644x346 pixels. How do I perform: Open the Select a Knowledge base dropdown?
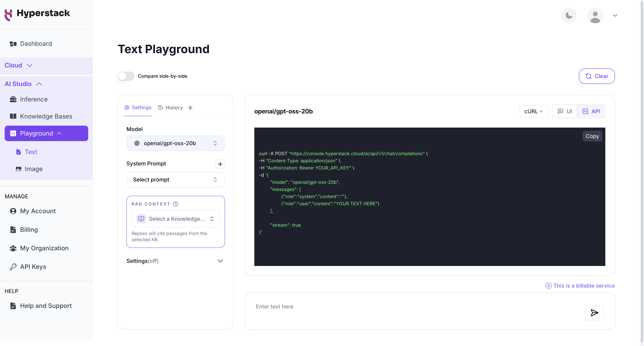(x=175, y=219)
